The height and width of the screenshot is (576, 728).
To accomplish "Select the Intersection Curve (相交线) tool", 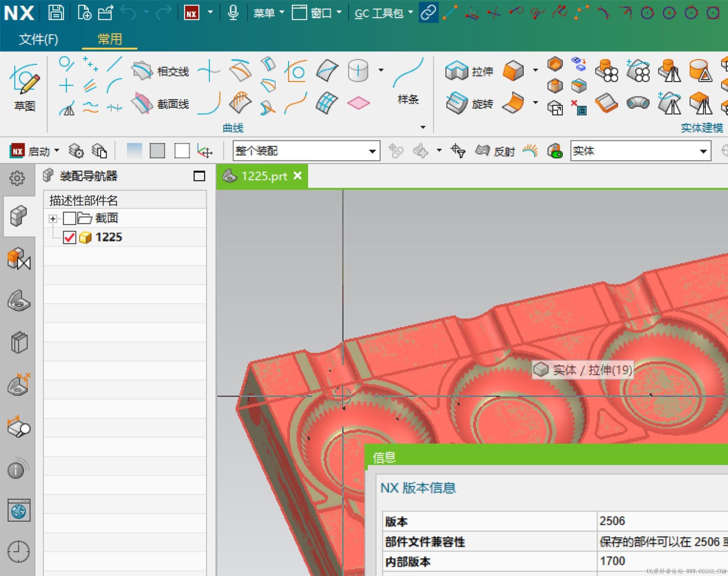I will pyautogui.click(x=160, y=71).
